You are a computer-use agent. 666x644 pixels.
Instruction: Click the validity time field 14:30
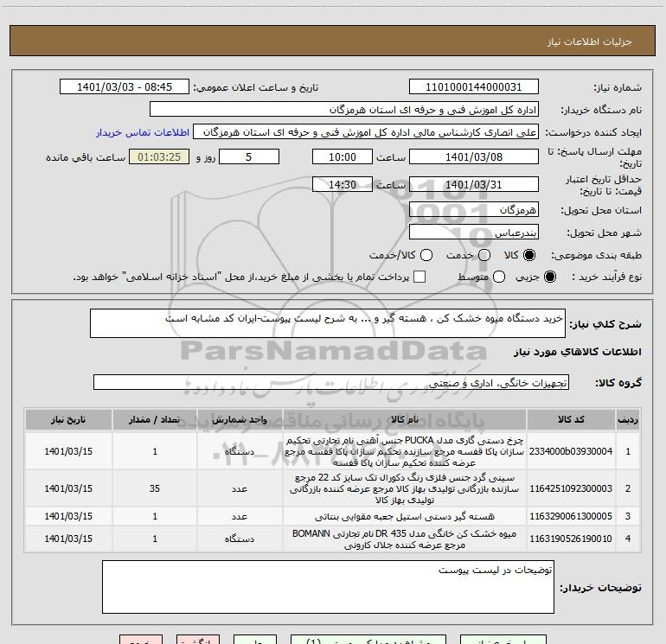pyautogui.click(x=343, y=185)
